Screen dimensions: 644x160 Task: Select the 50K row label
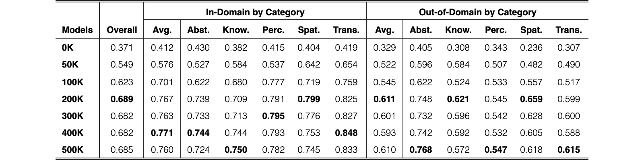pos(70,64)
